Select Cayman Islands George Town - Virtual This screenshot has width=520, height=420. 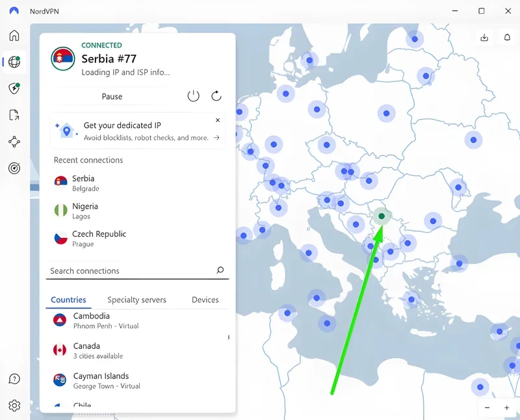click(137, 380)
